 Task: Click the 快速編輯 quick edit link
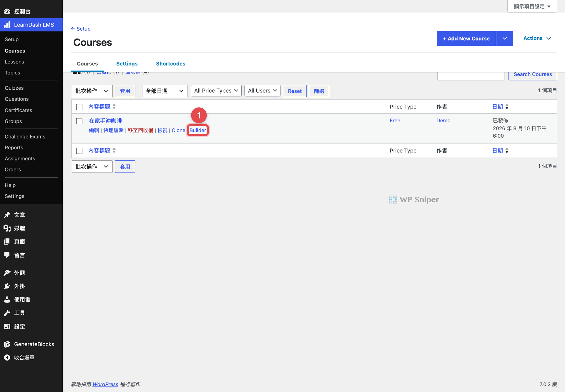pyautogui.click(x=113, y=130)
